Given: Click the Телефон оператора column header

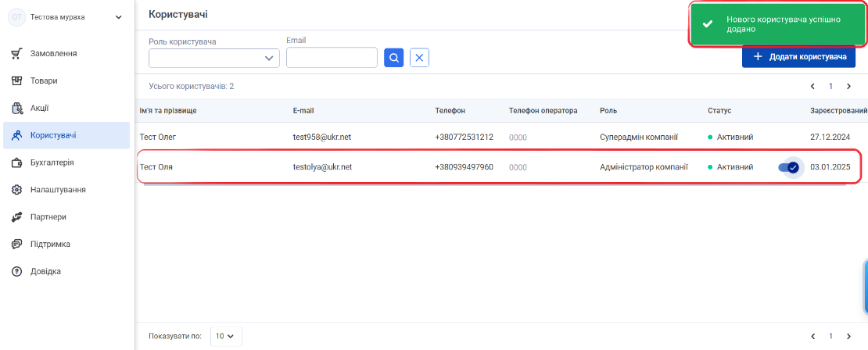Looking at the screenshot, I should [x=543, y=111].
